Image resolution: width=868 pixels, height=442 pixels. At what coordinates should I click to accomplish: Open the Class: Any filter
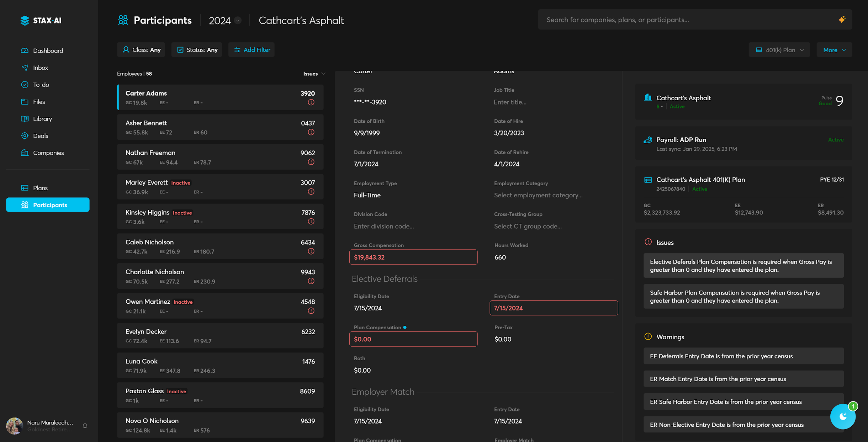tap(141, 50)
